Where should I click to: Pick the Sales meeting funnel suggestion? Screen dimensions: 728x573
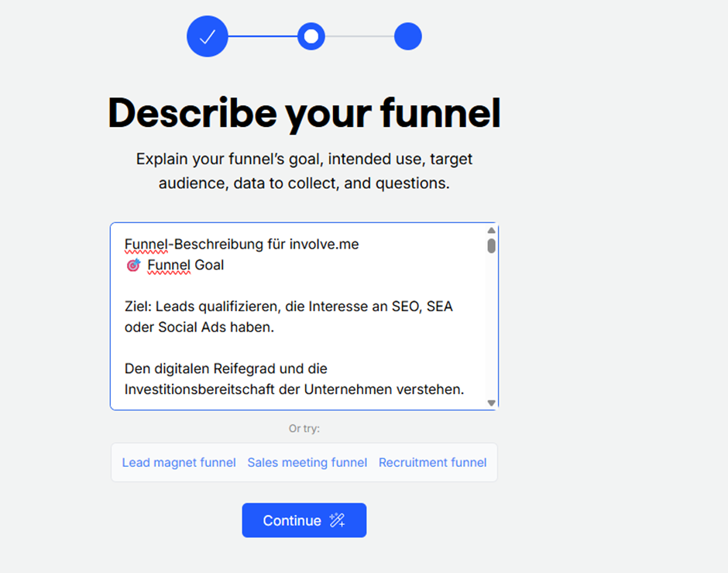307,462
